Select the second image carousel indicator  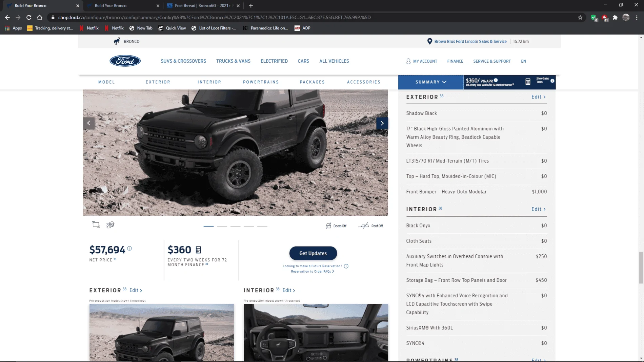[222, 226]
